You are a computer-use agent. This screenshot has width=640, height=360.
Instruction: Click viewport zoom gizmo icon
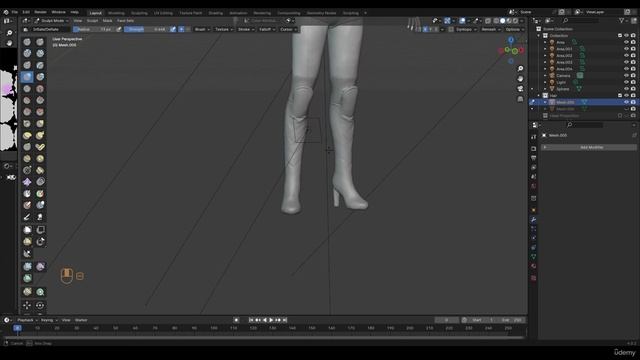point(520,69)
